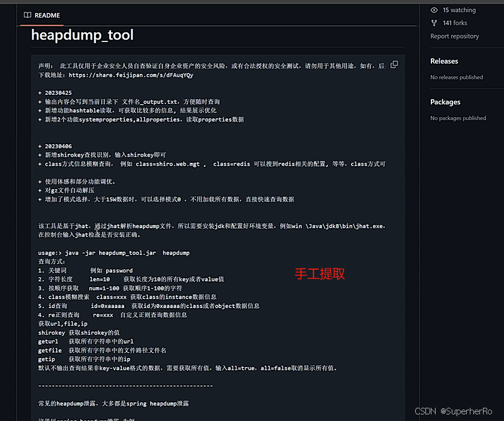Open the 141 forks link
This screenshot has height=421, width=504.
click(455, 23)
